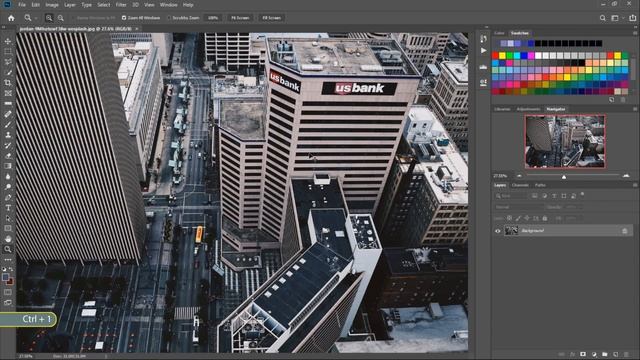Choose the zoom in mode in the options bar
640x360 pixels.
click(x=49, y=18)
